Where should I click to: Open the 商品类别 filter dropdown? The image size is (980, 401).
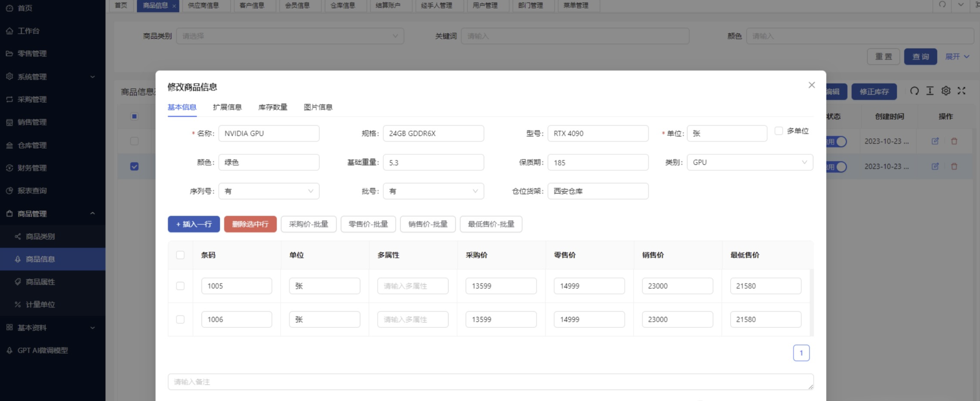tap(290, 36)
